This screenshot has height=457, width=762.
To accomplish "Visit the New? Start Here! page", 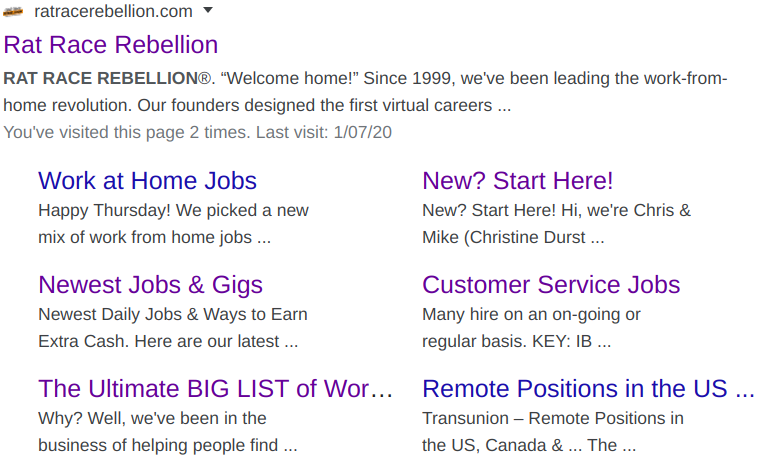I will pos(518,181).
